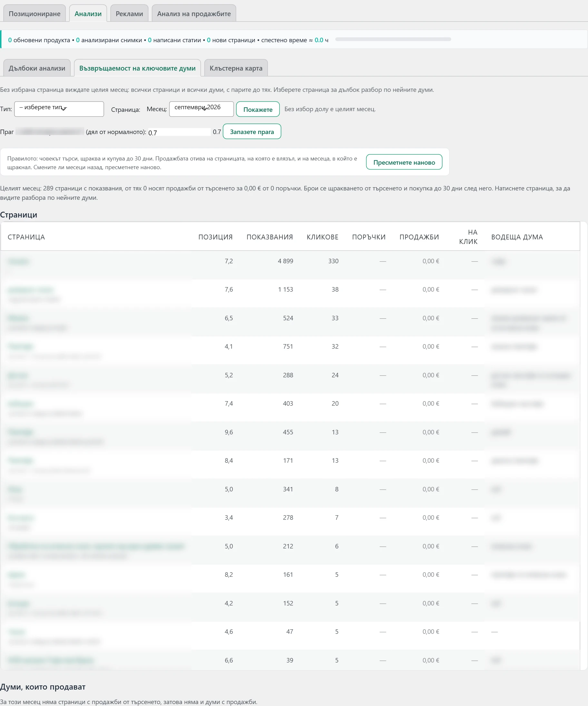Show the Клъстерна карта sub-tab
Screen dimensions: 588x706
236,68
